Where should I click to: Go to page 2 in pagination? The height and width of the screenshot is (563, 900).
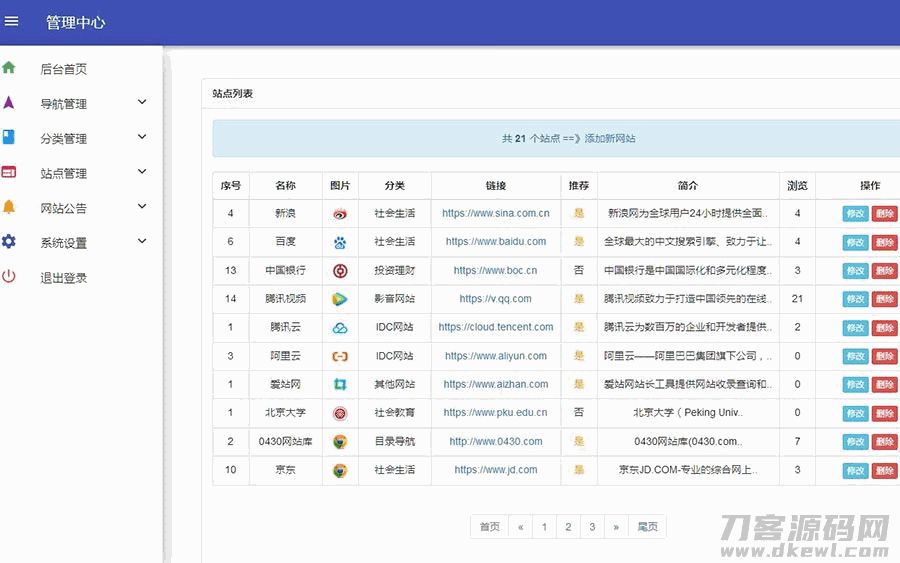(568, 527)
